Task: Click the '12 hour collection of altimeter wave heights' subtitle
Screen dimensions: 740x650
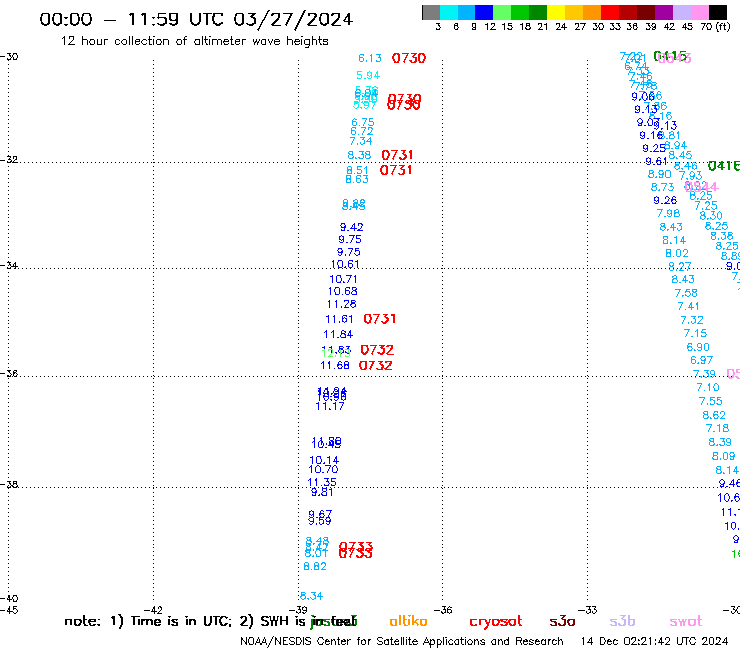Action: coord(194,41)
